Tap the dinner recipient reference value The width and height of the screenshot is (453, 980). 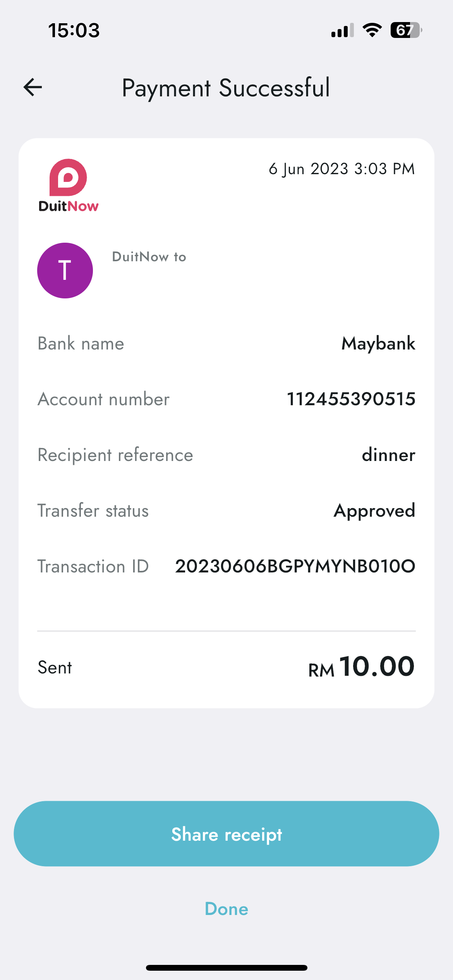tap(389, 455)
